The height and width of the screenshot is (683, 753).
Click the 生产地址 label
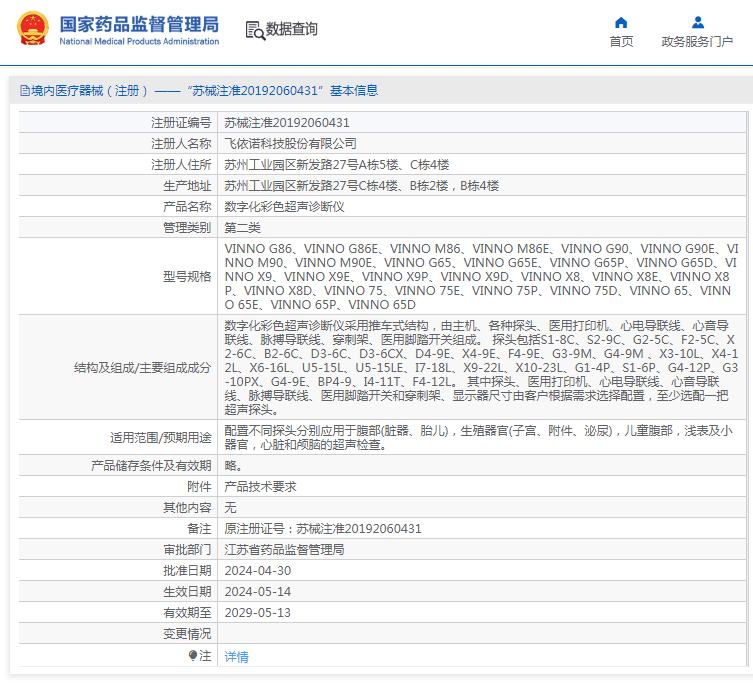click(x=187, y=186)
